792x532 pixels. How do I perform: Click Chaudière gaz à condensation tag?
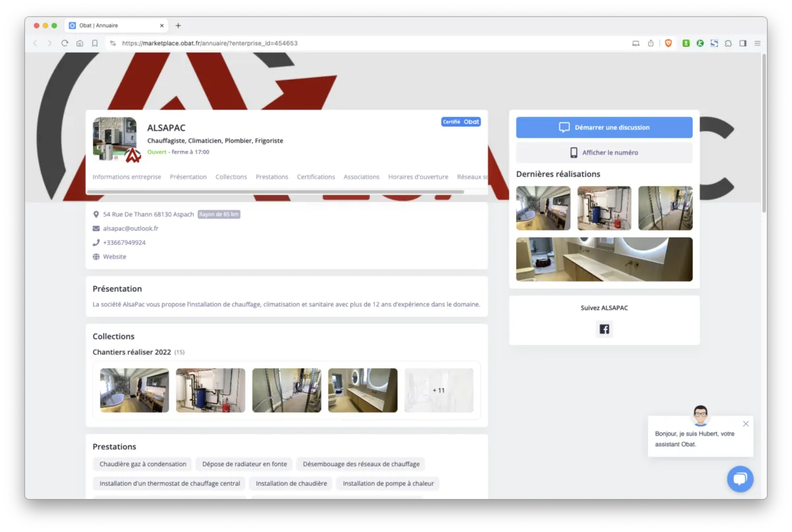point(143,464)
